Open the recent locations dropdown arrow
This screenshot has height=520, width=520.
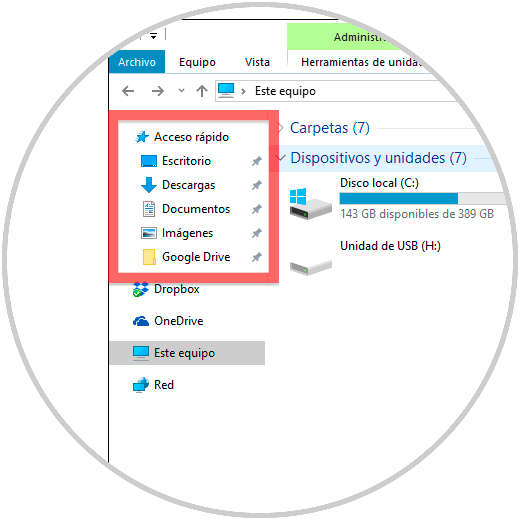(181, 90)
